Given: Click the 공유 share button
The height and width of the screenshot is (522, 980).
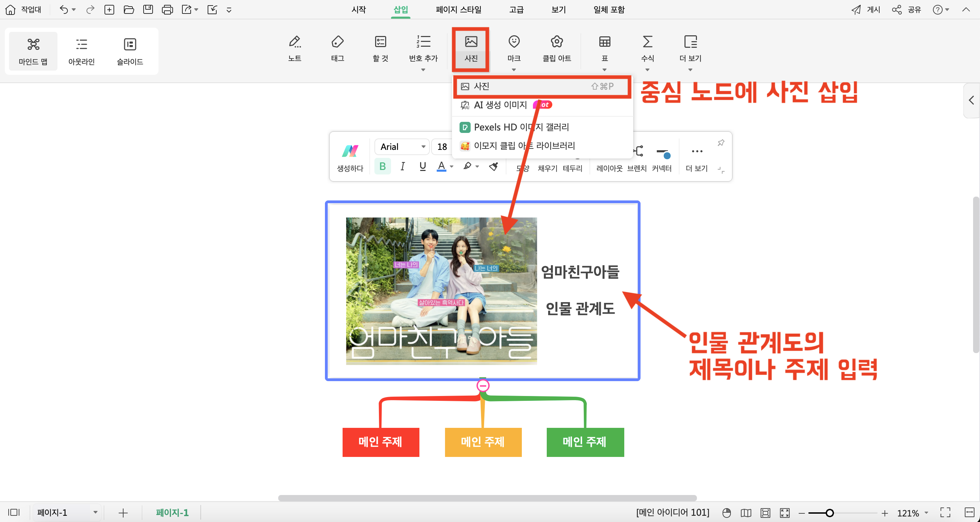Looking at the screenshot, I should tap(907, 9).
